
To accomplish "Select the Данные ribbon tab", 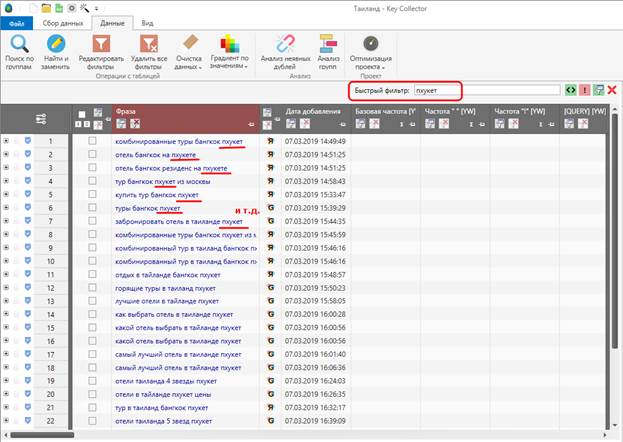I will pos(112,23).
